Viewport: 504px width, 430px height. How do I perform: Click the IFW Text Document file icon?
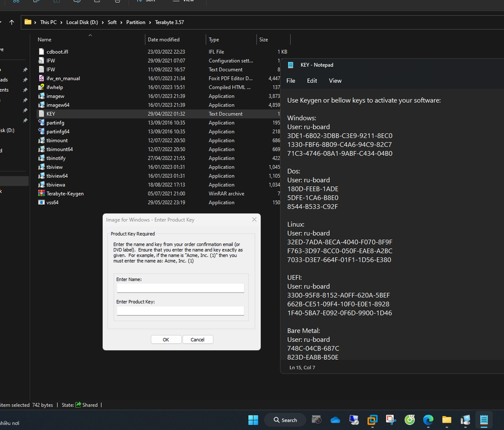pyautogui.click(x=41, y=69)
